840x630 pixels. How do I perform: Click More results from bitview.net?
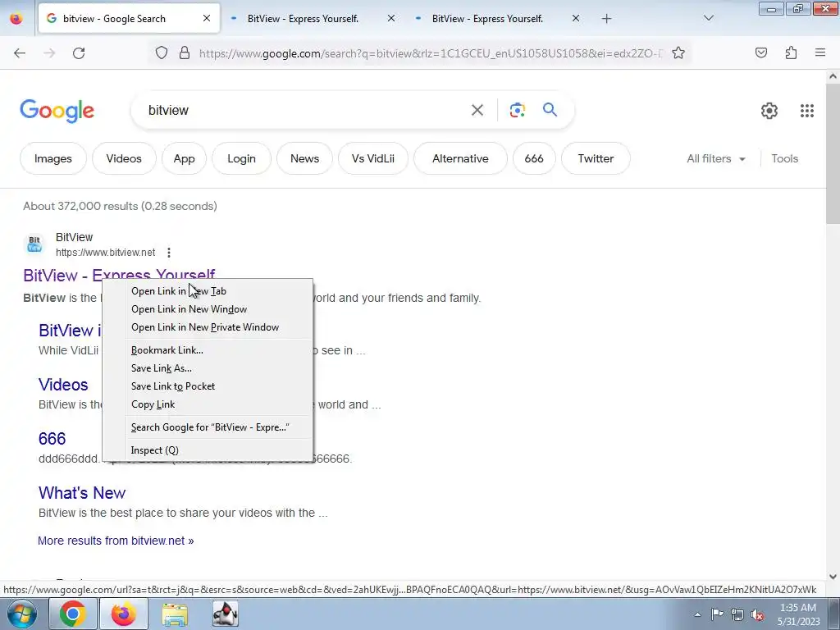pos(116,541)
